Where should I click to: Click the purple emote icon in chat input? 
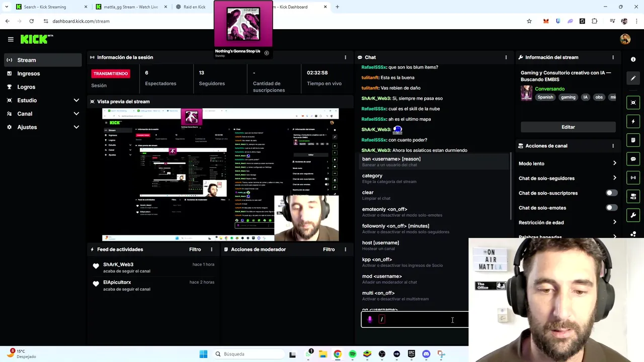pyautogui.click(x=370, y=319)
